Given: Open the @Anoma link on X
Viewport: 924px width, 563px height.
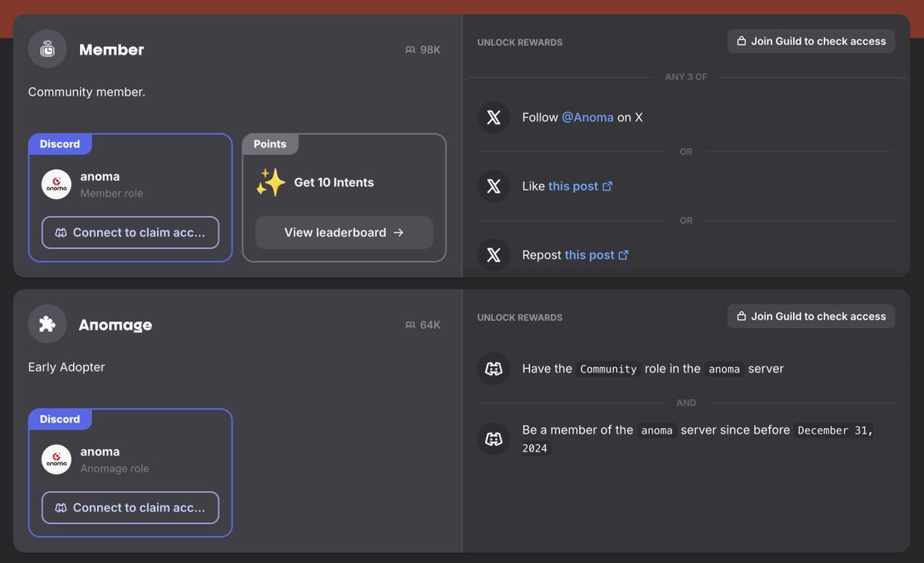Looking at the screenshot, I should tap(588, 117).
